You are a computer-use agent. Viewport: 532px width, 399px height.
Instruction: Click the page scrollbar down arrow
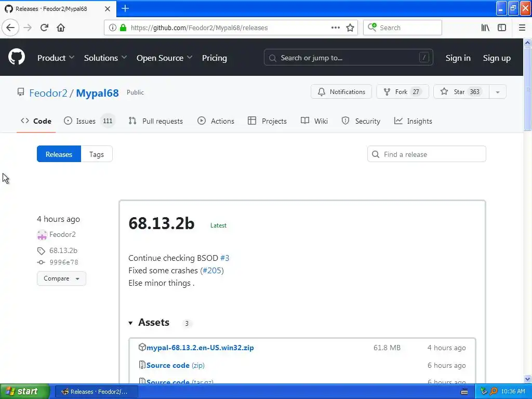[528, 379]
